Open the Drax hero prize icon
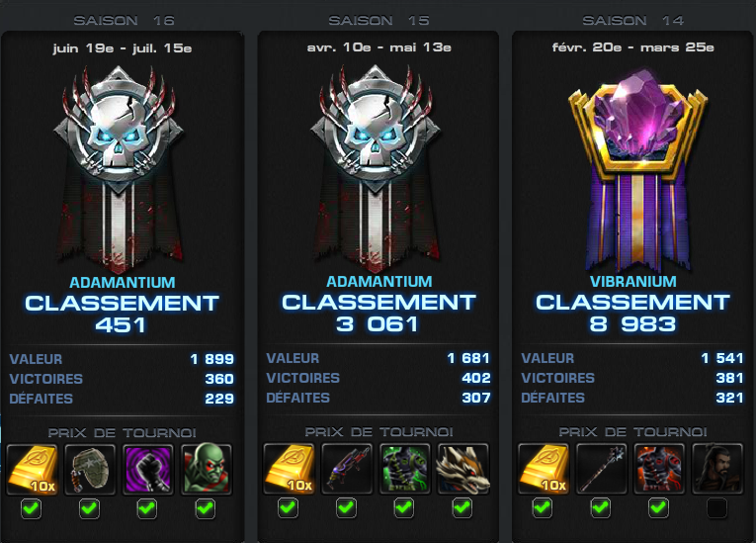This screenshot has width=756, height=543. [x=207, y=470]
